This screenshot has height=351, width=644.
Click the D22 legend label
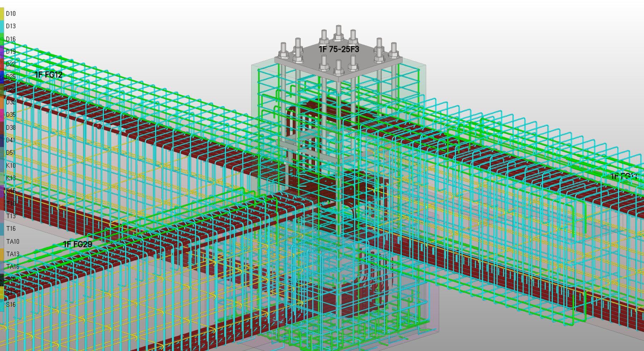pos(11,64)
